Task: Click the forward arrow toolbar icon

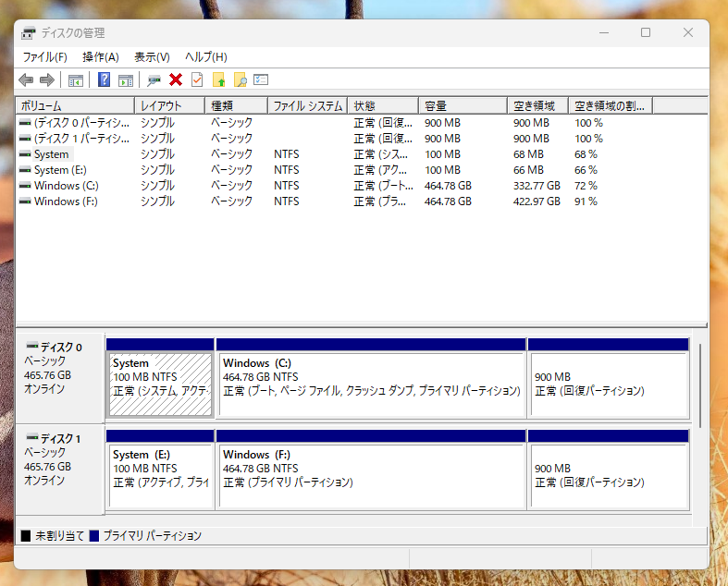Action: pos(46,80)
